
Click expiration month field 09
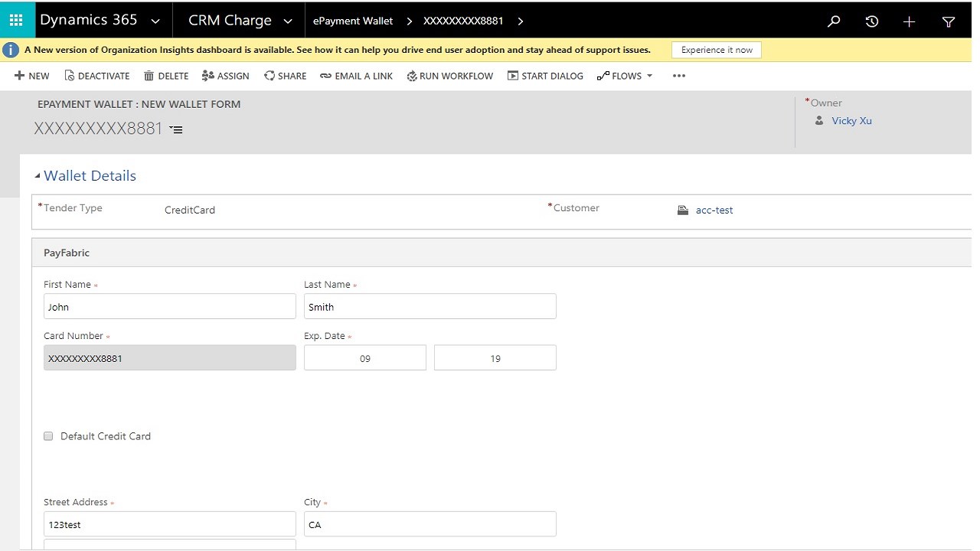point(365,358)
